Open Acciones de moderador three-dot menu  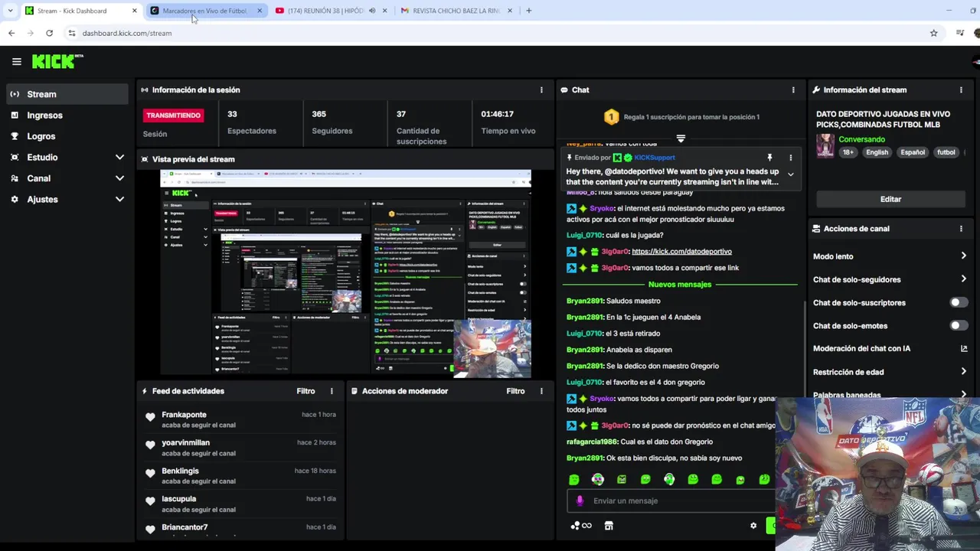pos(541,391)
